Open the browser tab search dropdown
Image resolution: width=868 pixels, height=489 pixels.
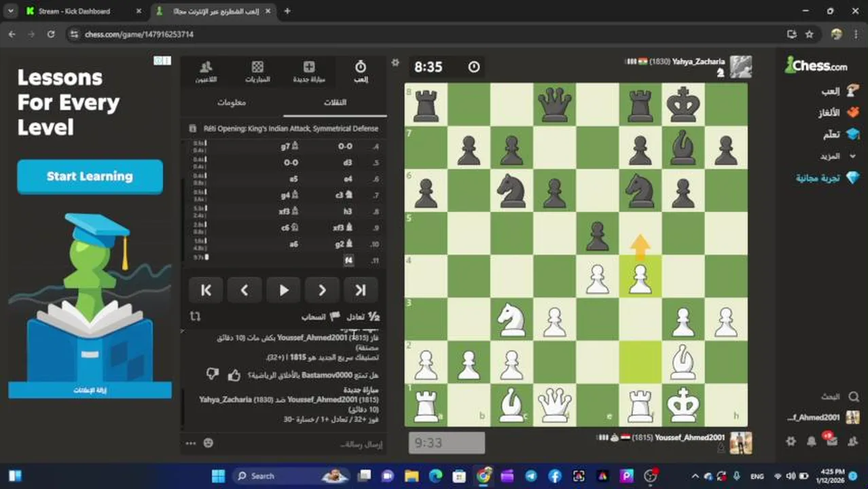10,11
